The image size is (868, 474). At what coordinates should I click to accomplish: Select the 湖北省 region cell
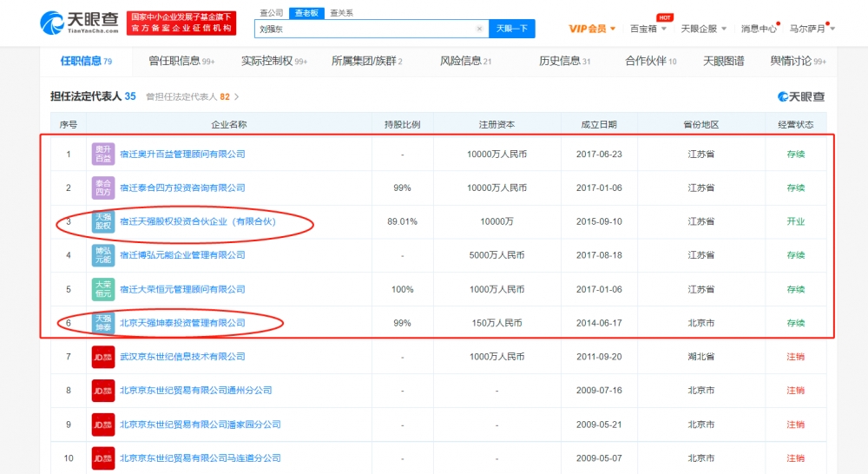[700, 357]
